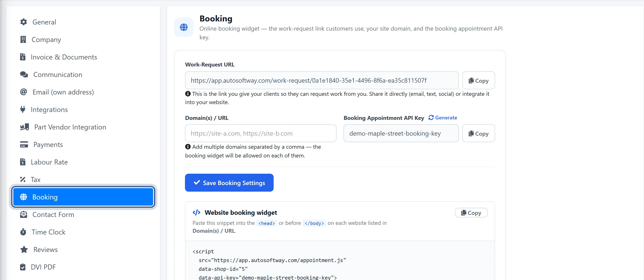The image size is (644, 280).
Task: Click the code brackets icon by Website booking widget
Action: pos(197,212)
